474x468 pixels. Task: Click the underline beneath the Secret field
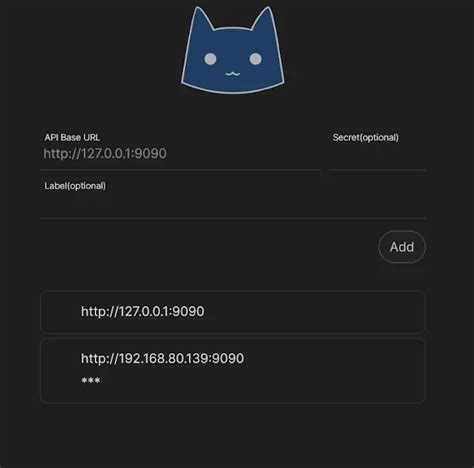click(377, 170)
